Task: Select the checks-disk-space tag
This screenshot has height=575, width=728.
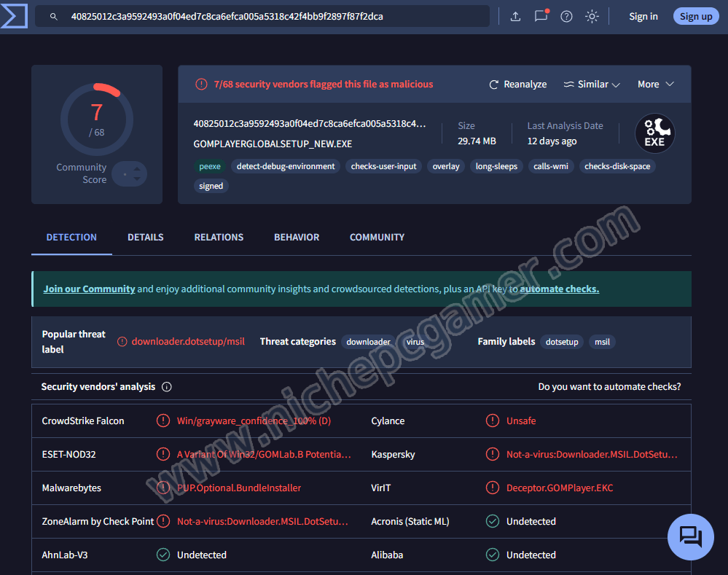Action: [617, 166]
